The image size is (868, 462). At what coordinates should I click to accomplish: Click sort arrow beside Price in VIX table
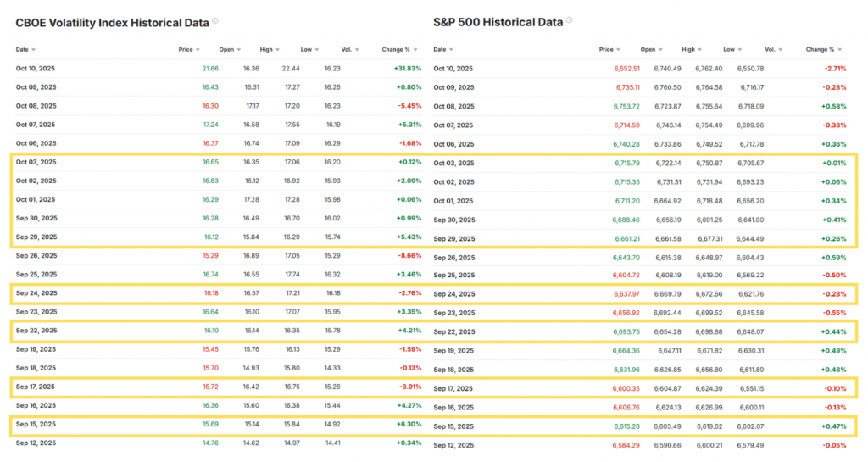[198, 50]
